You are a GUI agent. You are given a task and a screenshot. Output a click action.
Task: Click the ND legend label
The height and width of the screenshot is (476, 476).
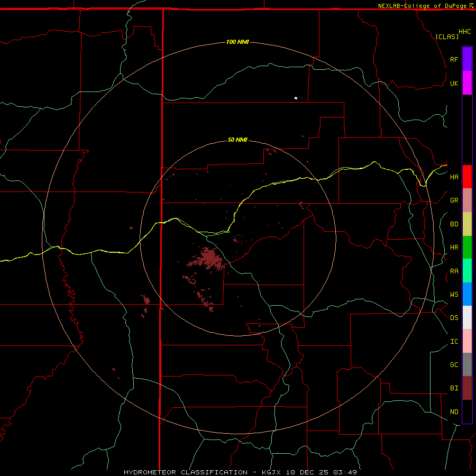(x=454, y=412)
